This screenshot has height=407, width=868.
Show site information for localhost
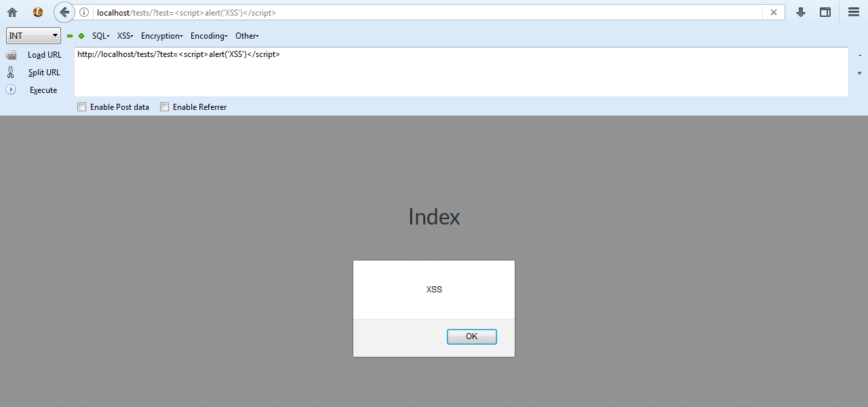tap(84, 12)
